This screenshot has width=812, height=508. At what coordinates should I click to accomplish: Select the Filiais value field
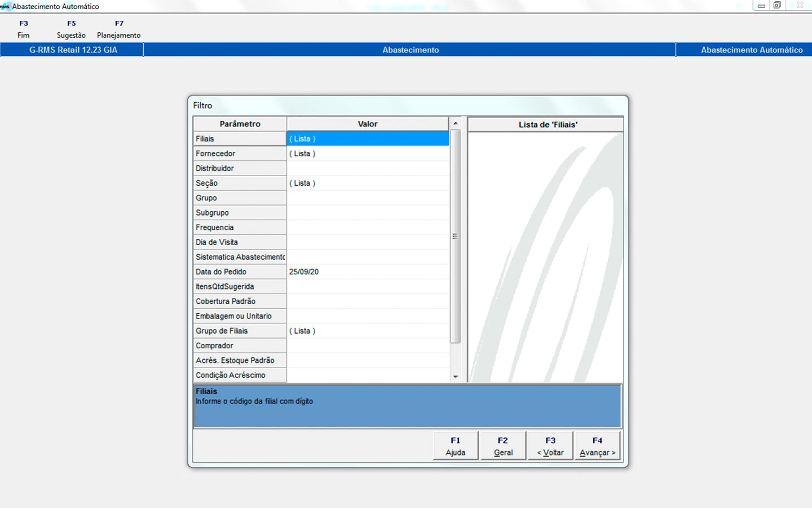point(368,139)
